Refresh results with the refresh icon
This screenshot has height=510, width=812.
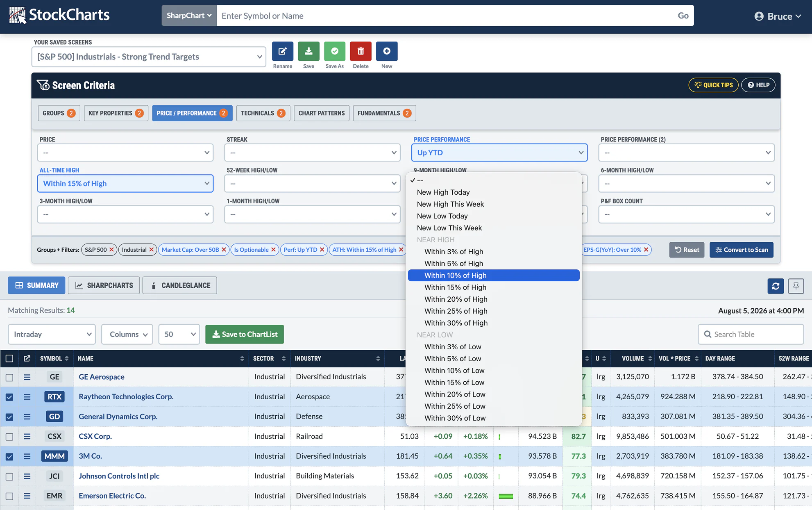pos(776,286)
